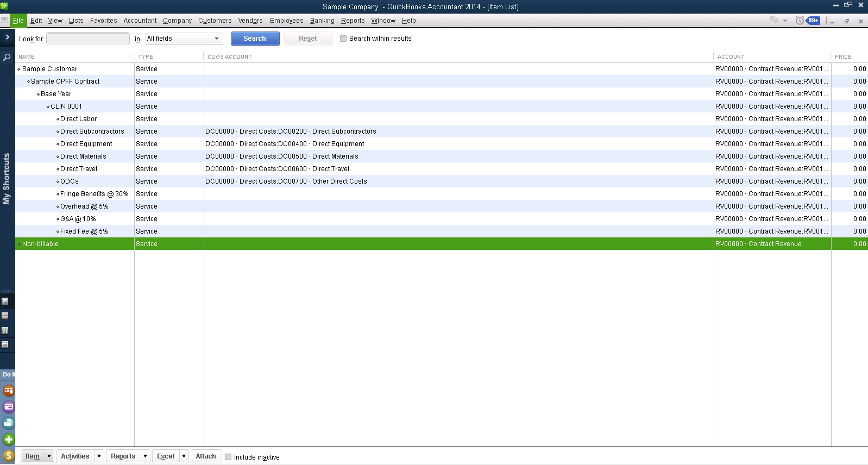The width and height of the screenshot is (868, 465).
Task: Open reminders via the alarm clock icon
Action: 800,21
